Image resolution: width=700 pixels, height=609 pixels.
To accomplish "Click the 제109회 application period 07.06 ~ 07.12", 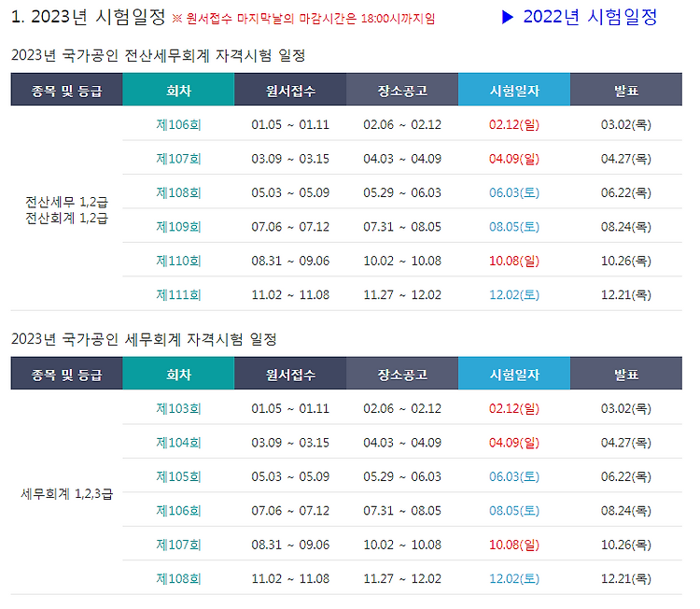I will [x=290, y=227].
